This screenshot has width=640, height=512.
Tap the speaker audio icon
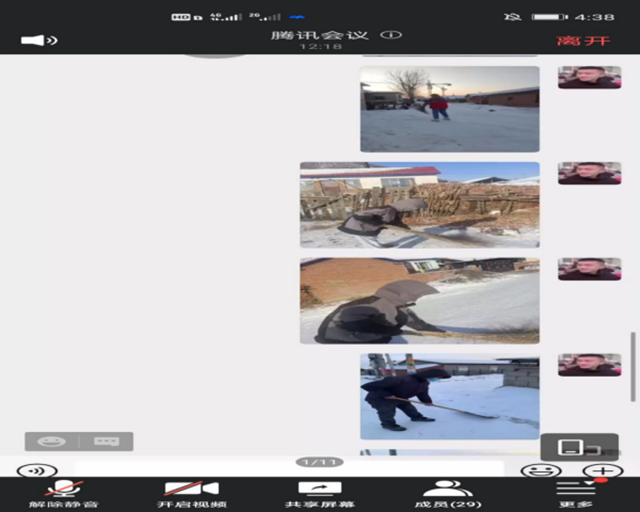pos(38,40)
